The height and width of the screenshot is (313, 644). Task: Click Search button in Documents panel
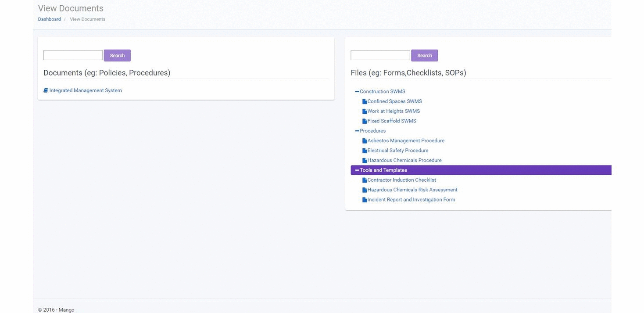point(117,55)
